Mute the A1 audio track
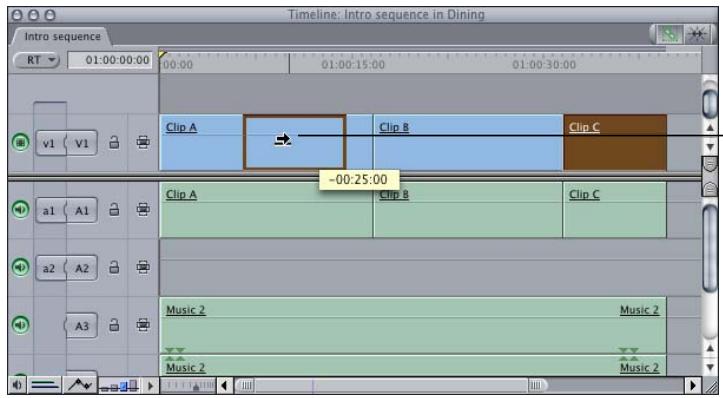Viewport: 723px width, 398px height. [20, 209]
